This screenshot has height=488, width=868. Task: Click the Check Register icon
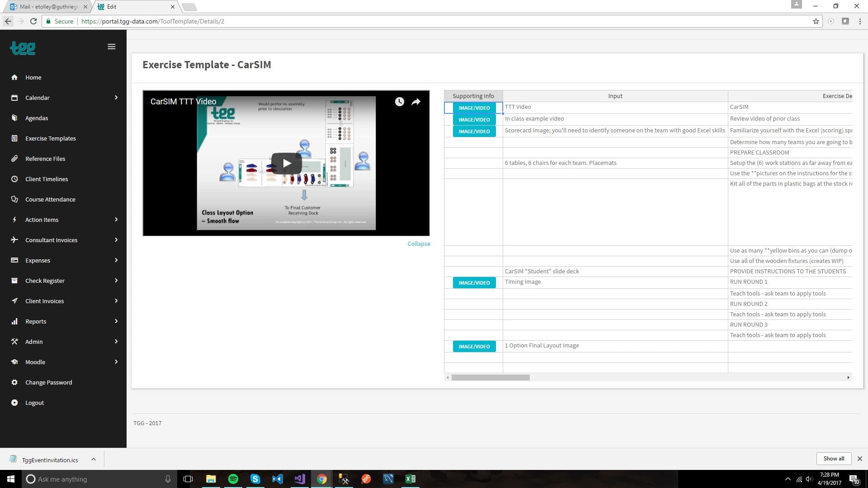(14, 281)
